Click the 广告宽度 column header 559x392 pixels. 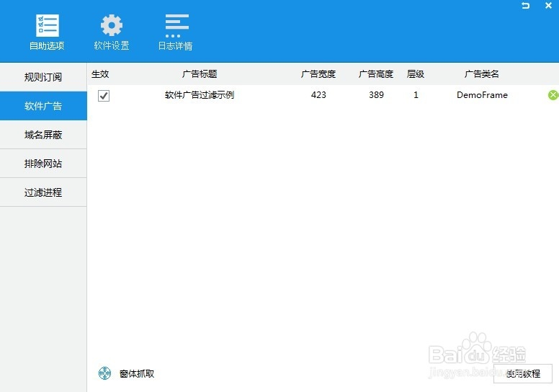(318, 73)
